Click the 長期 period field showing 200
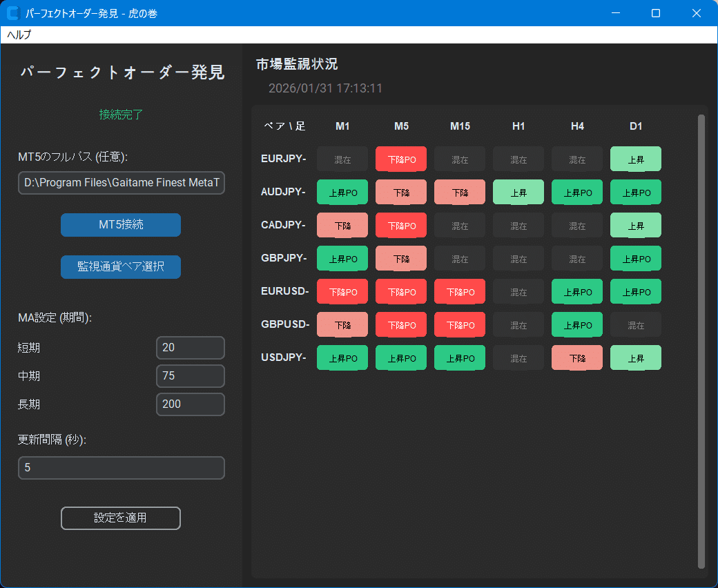 pos(190,404)
